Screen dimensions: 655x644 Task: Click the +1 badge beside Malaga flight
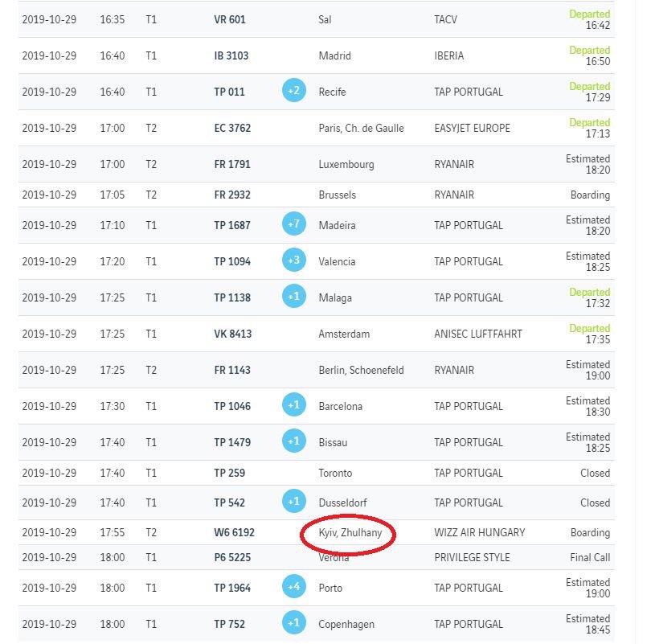click(294, 296)
